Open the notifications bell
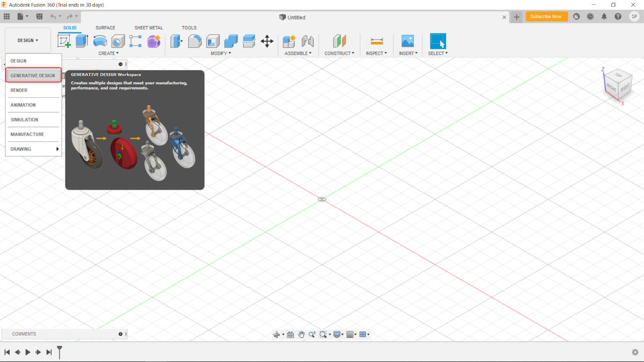Screen dimensions: 644x362 pos(604,16)
